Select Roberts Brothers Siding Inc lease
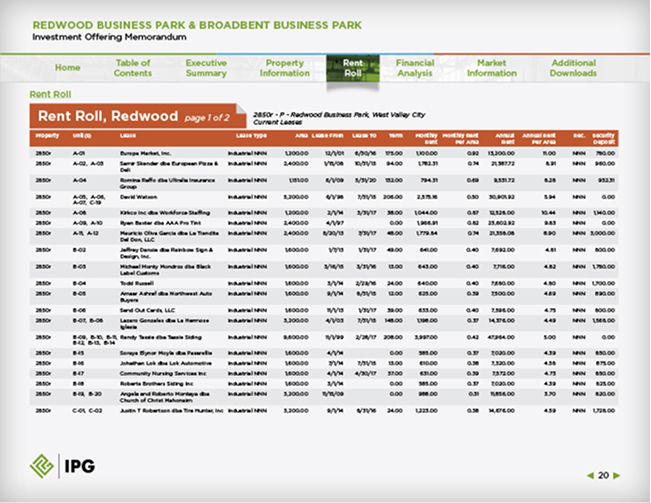 [157, 383]
